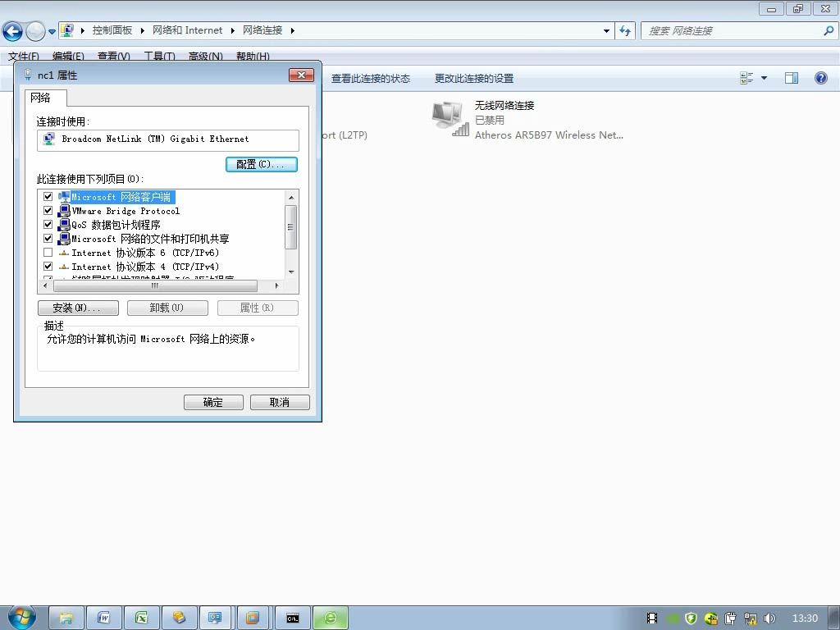Click the Broadcom NetLink adapter icon
Image resolution: width=840 pixels, height=630 pixels.
pyautogui.click(x=49, y=139)
